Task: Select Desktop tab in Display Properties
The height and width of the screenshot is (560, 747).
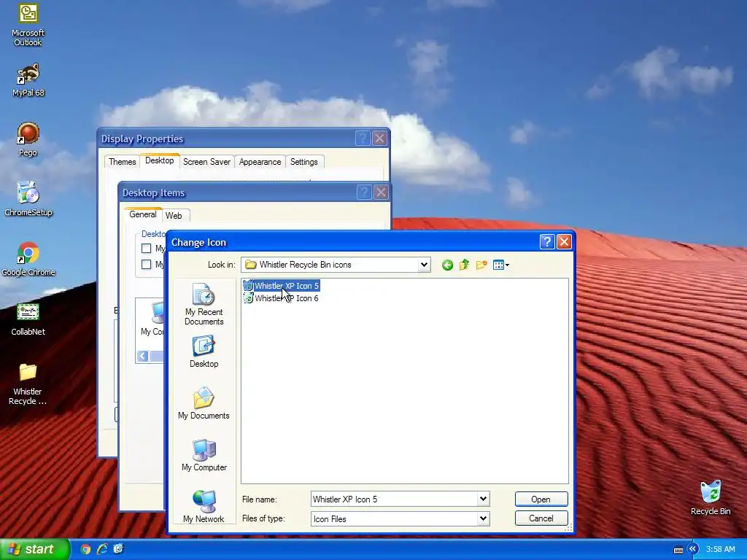Action: coord(160,161)
